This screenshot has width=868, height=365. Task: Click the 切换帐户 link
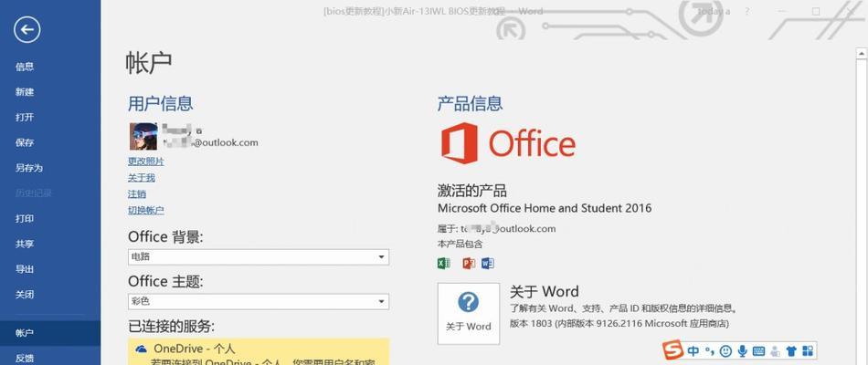[x=145, y=210]
